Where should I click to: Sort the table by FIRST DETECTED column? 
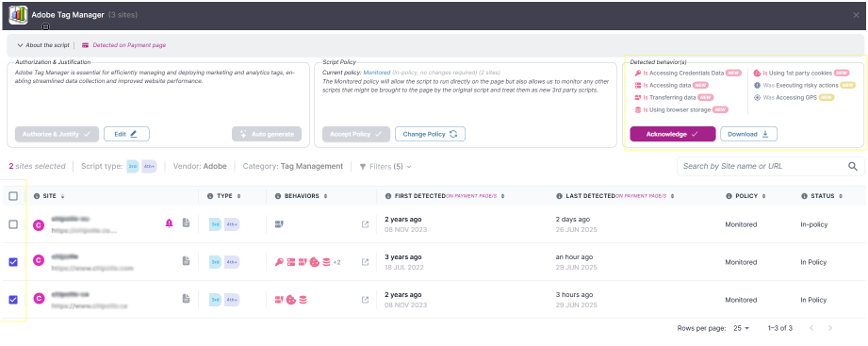pyautogui.click(x=503, y=196)
